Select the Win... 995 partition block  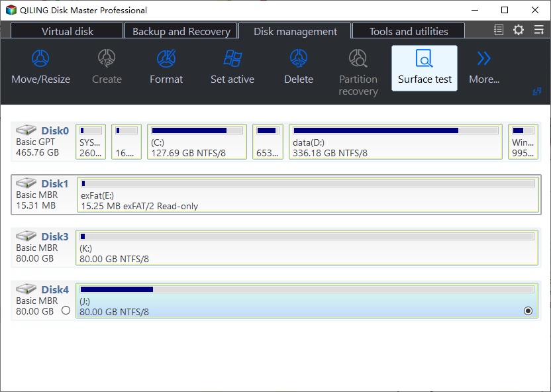523,142
